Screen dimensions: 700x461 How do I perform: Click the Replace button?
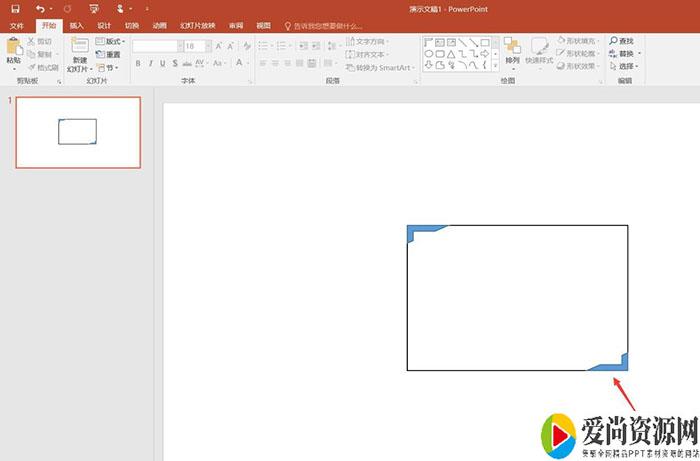pyautogui.click(x=625, y=54)
